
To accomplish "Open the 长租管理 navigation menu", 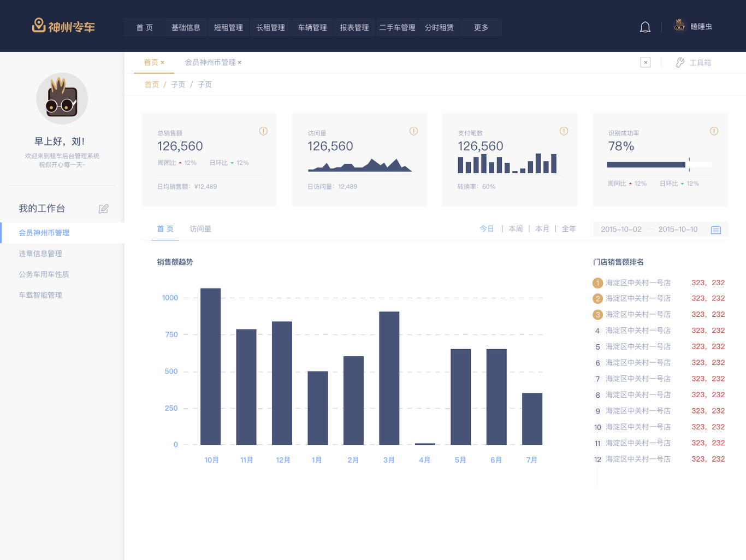I will (x=270, y=27).
